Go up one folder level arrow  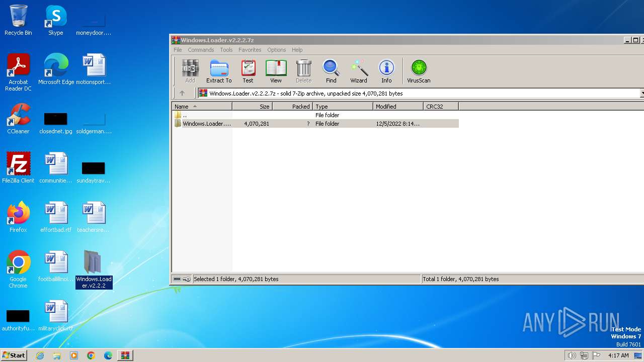182,93
